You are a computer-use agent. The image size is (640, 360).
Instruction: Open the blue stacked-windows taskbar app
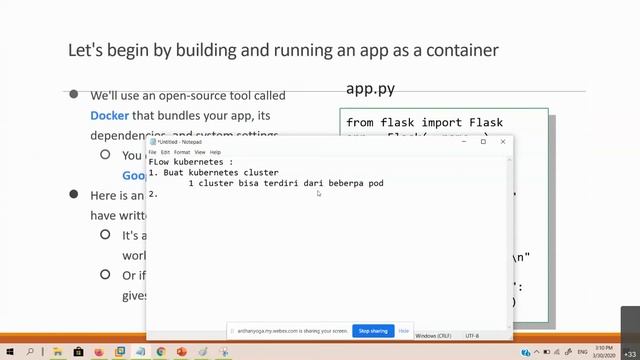pyautogui.click(x=120, y=352)
